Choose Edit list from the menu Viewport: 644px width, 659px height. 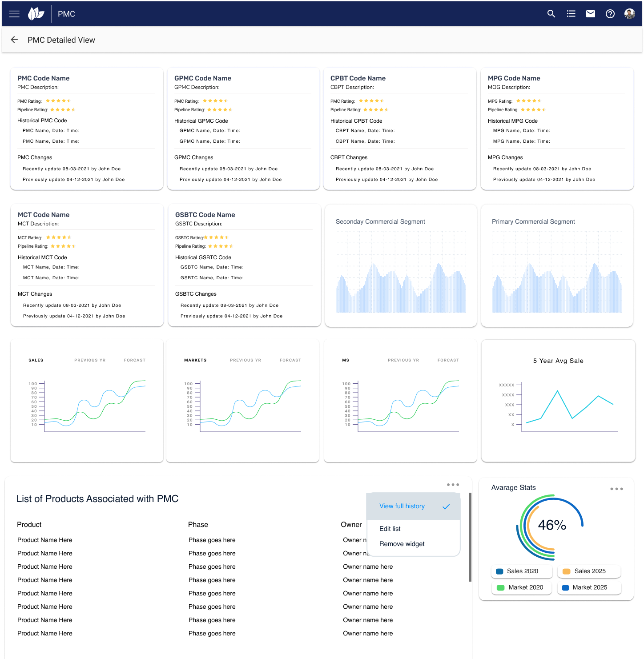click(390, 529)
